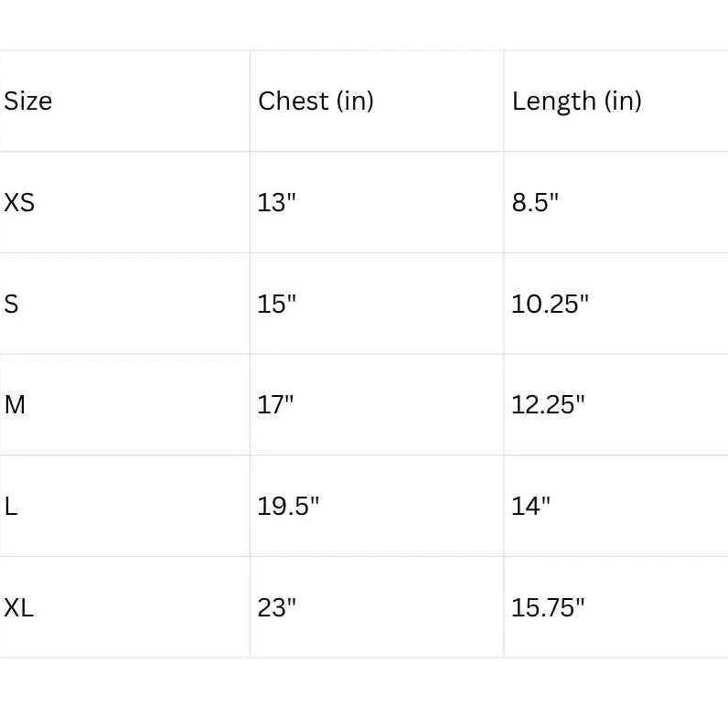Click the 8.5" length value
The height and width of the screenshot is (728, 728).
coord(535,203)
